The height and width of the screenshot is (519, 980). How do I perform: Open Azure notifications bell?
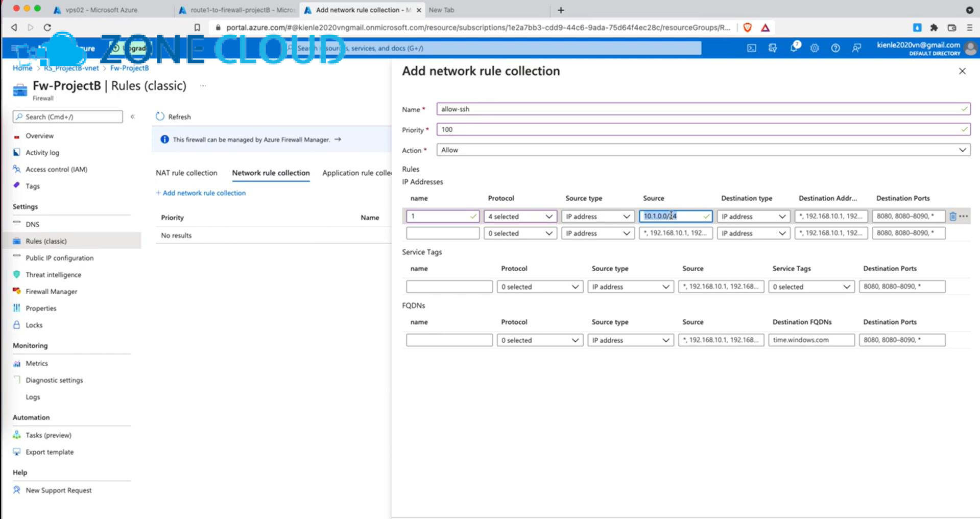pos(794,48)
